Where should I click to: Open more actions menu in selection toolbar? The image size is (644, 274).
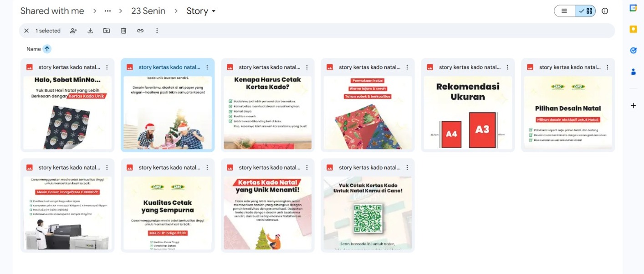pyautogui.click(x=157, y=31)
